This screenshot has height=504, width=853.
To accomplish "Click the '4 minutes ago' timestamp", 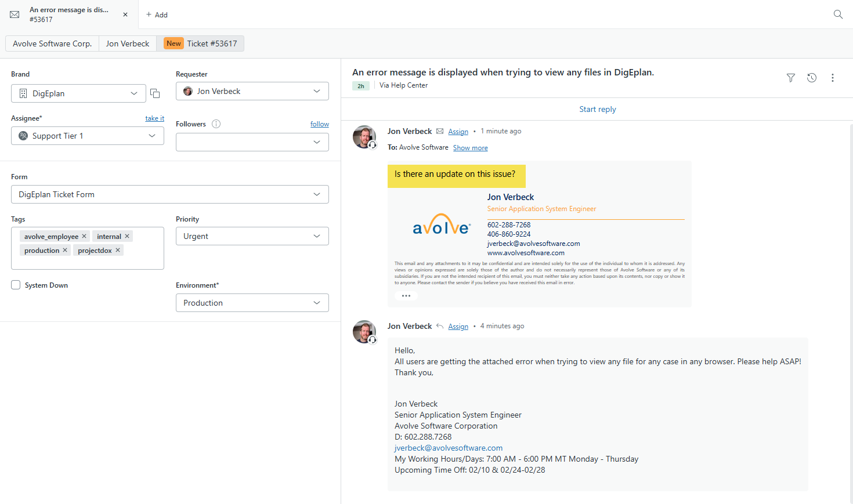I will [502, 326].
